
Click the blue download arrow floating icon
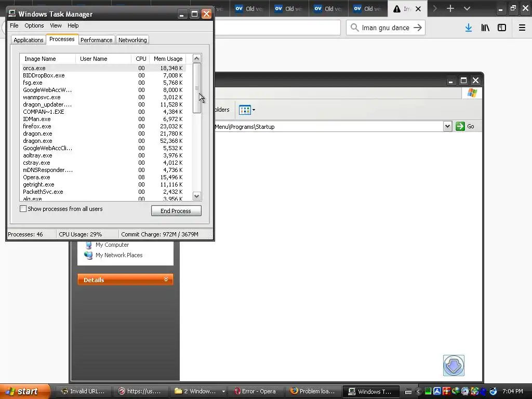454,365
